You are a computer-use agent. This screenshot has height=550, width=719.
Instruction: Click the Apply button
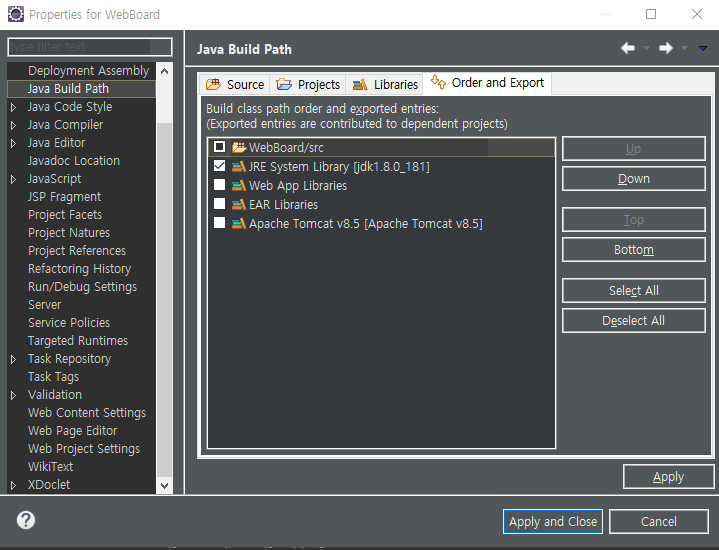point(668,477)
